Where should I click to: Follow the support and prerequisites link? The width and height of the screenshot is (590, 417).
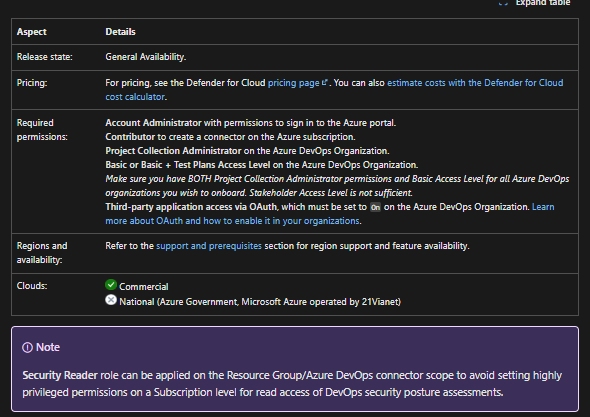(209, 246)
